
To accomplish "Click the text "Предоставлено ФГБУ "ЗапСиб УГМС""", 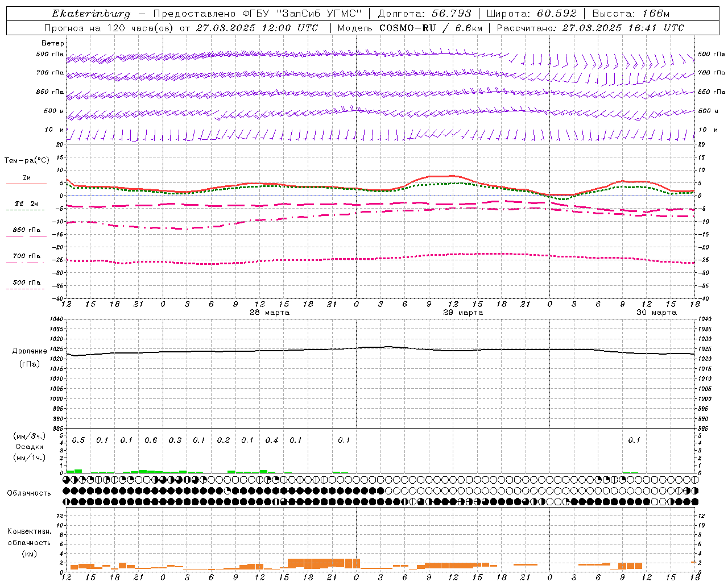I will click(257, 14).
